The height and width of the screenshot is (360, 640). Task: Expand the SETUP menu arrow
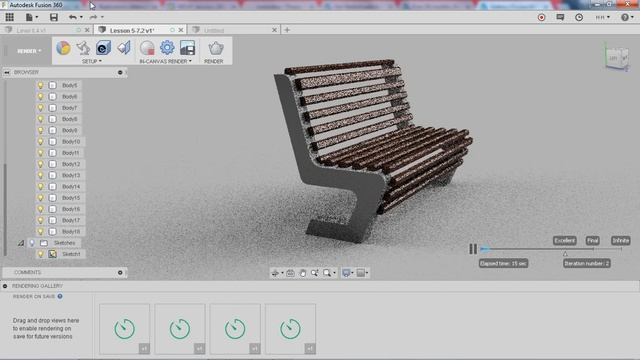[100, 61]
